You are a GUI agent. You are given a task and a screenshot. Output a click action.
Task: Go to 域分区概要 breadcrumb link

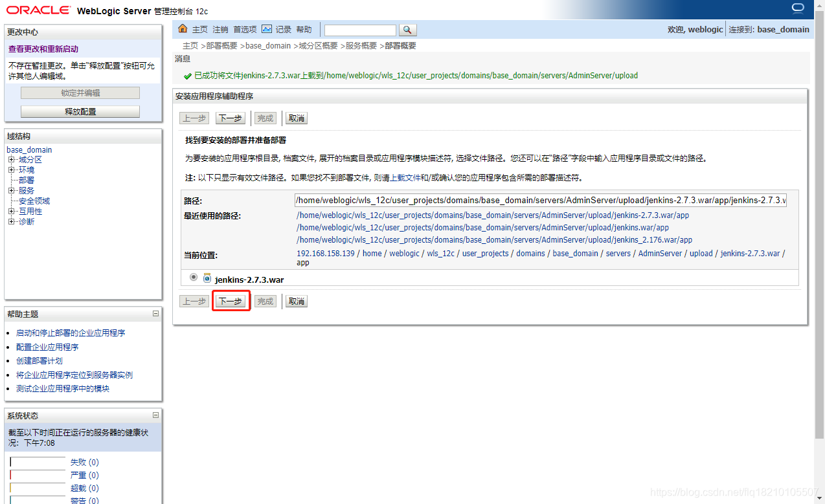318,46
